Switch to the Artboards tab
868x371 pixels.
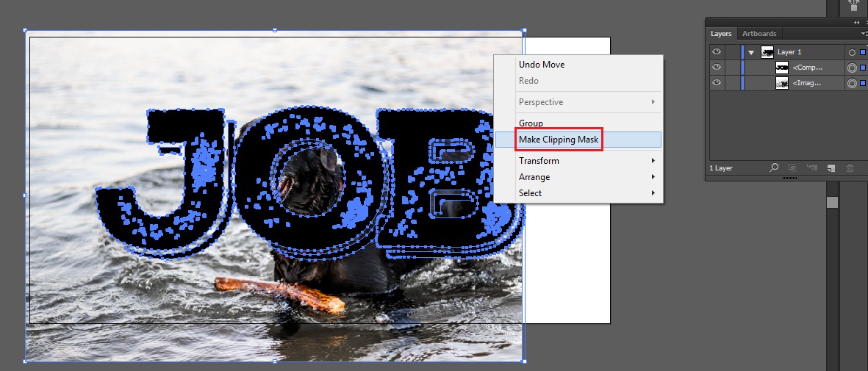click(x=759, y=34)
